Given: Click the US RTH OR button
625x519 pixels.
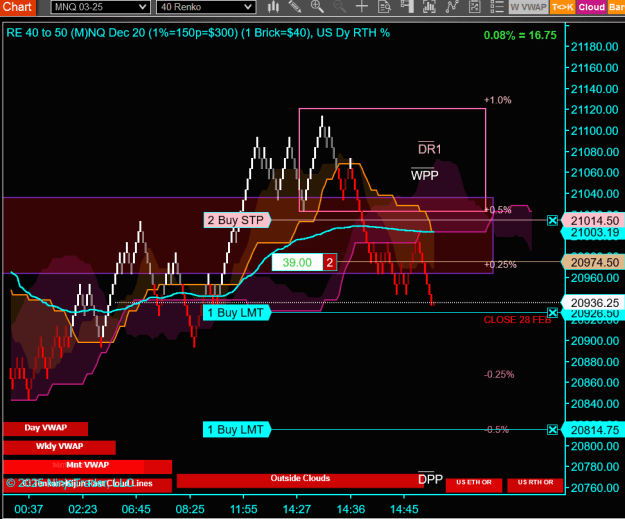Looking at the screenshot, I should pyautogui.click(x=535, y=485).
